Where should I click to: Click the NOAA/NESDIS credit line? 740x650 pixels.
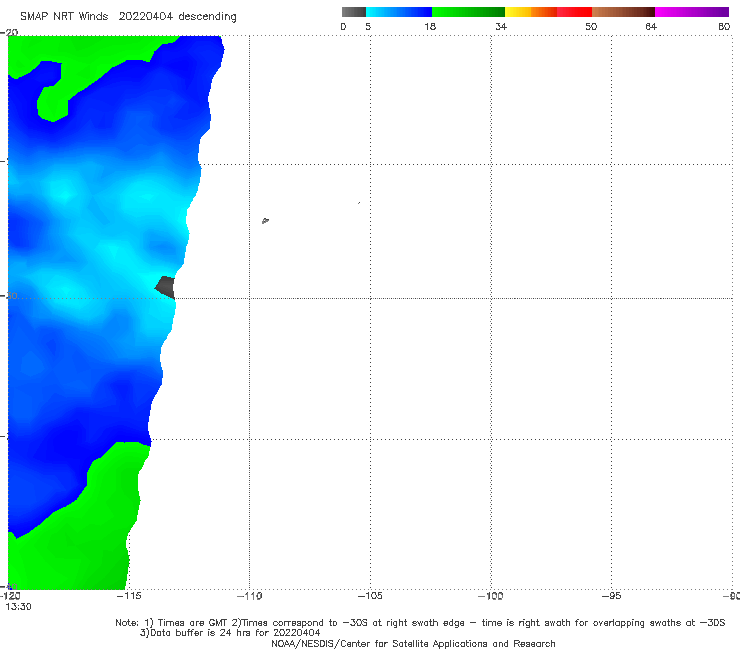(413, 643)
